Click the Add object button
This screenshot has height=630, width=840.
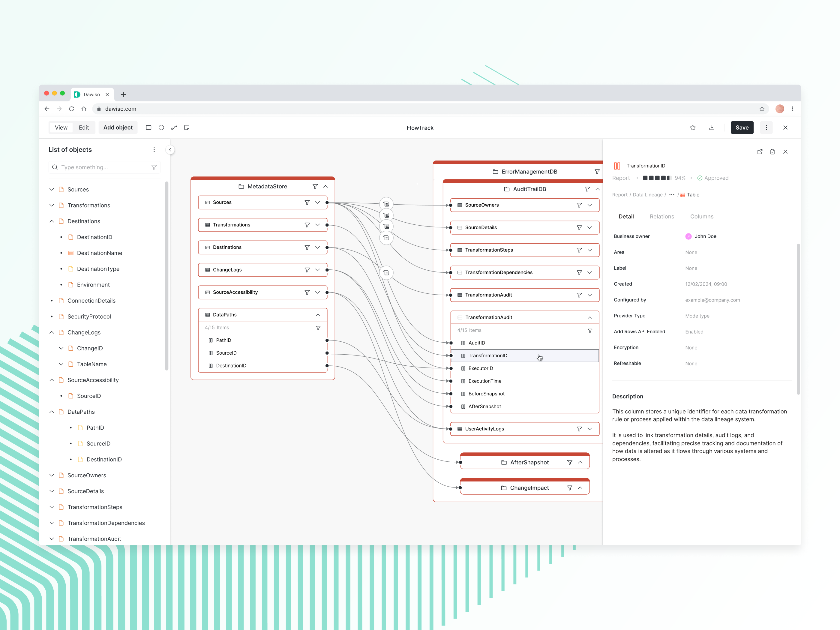click(118, 127)
